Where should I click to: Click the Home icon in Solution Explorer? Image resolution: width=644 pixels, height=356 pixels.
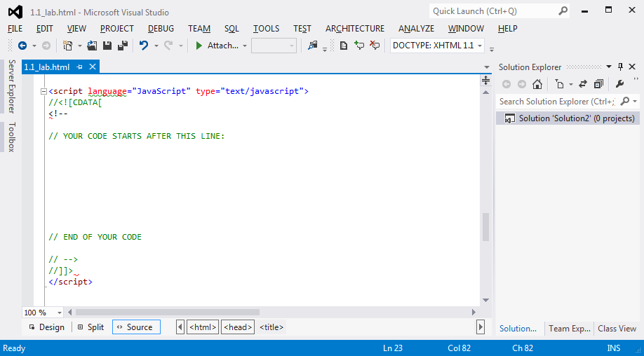click(x=537, y=84)
